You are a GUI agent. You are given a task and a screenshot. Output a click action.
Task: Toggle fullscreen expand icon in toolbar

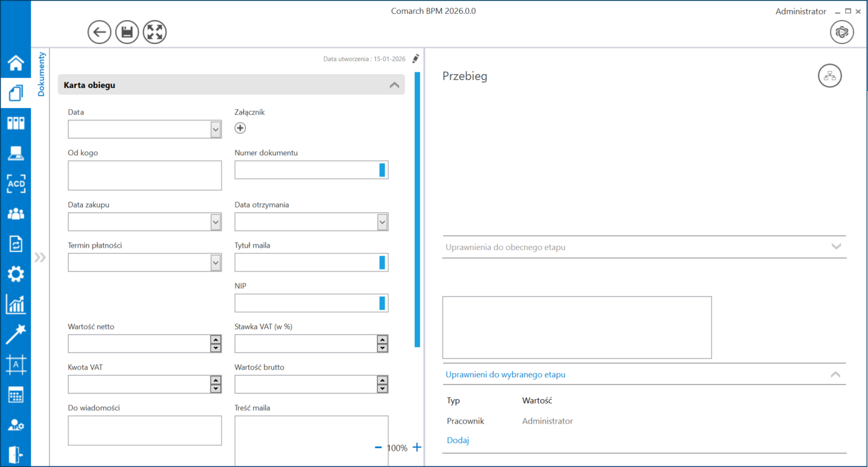(155, 32)
